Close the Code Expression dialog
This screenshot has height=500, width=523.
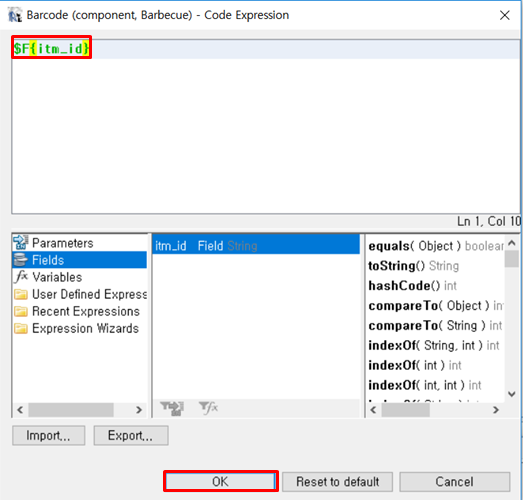505,15
